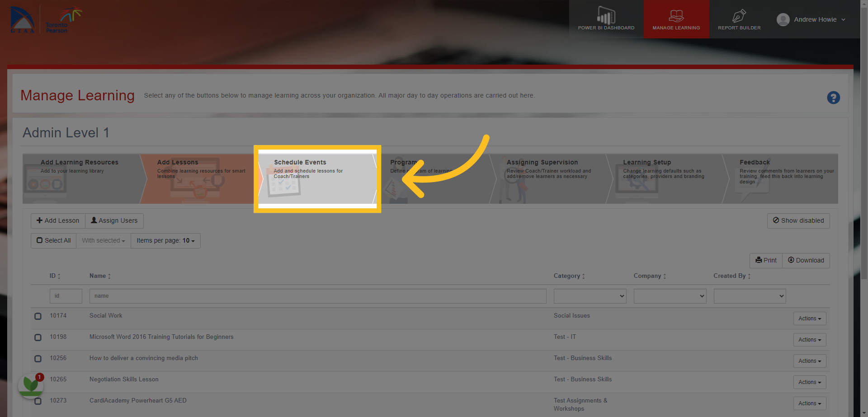Expand Andrew Howie user menu chevron
Screen dimensions: 868x417
(x=843, y=19)
